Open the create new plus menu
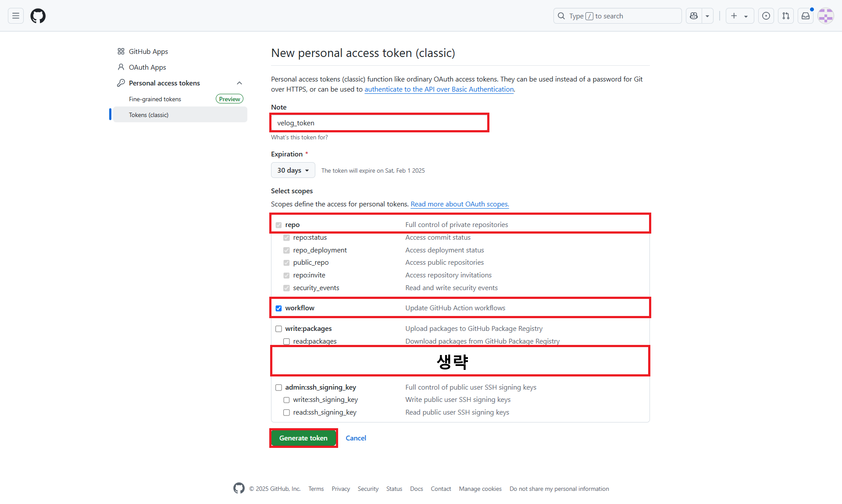This screenshot has height=504, width=842. click(739, 16)
